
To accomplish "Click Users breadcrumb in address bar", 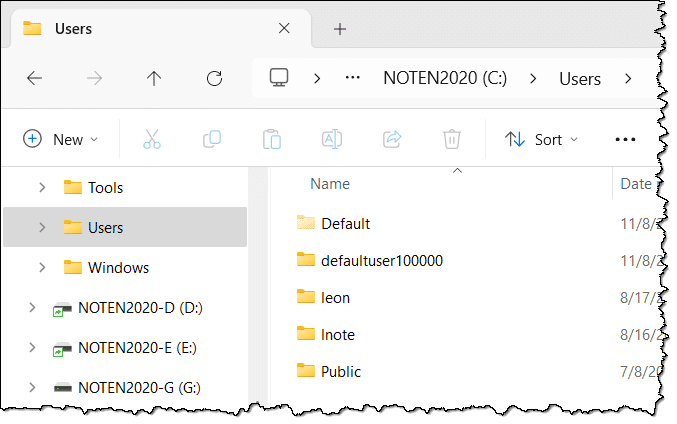I will pyautogui.click(x=580, y=79).
